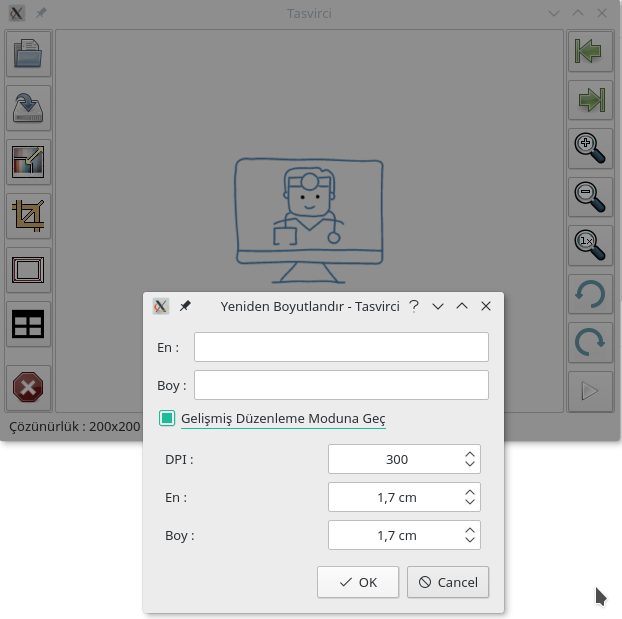Viewport: 622px width, 619px height.
Task: Maximize the Tasvirci main window
Action: (x=578, y=13)
